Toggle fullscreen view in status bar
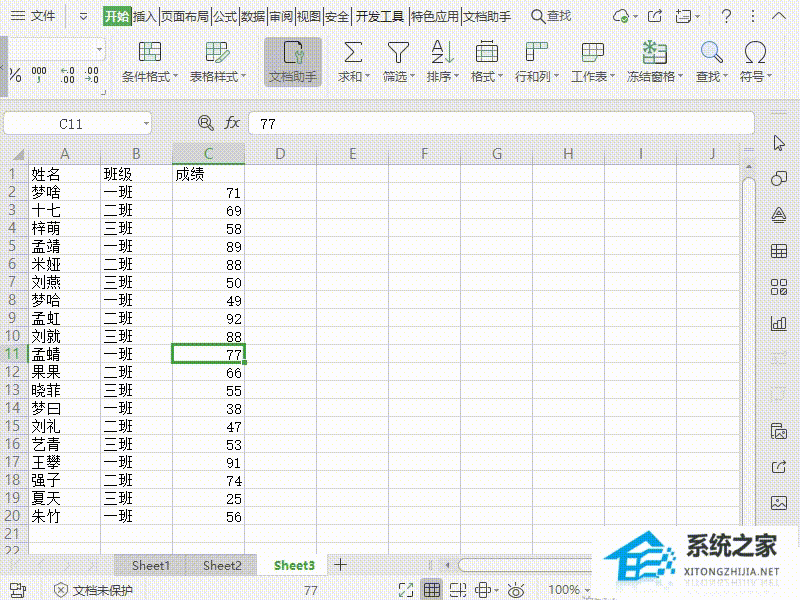 tap(406, 590)
